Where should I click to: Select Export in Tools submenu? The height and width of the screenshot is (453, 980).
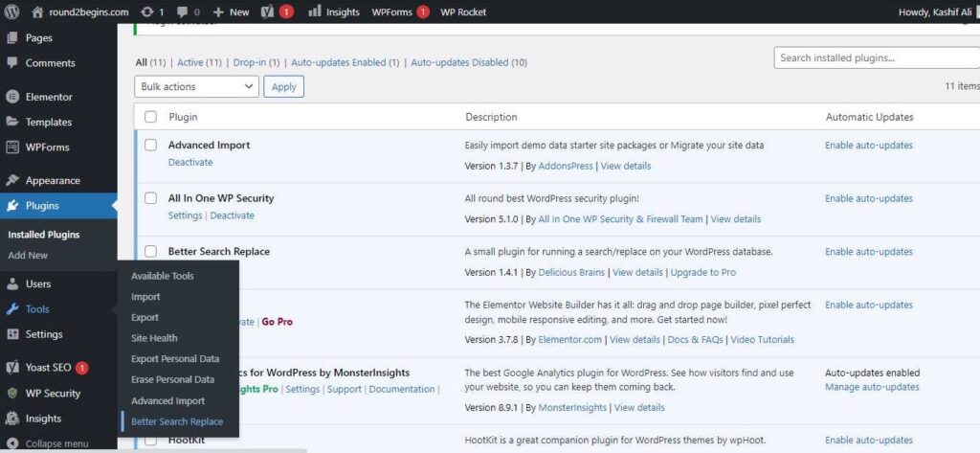[145, 317]
